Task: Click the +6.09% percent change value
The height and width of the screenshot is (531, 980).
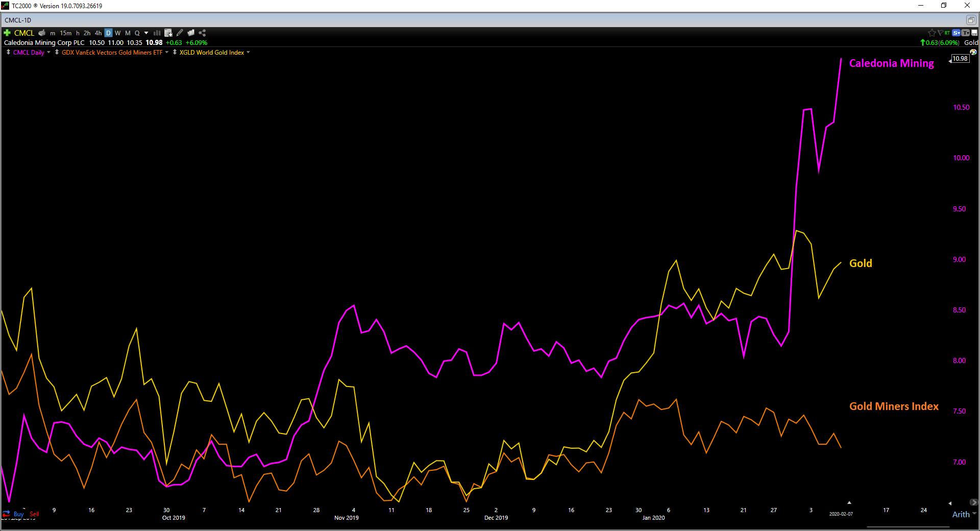Action: pos(197,43)
